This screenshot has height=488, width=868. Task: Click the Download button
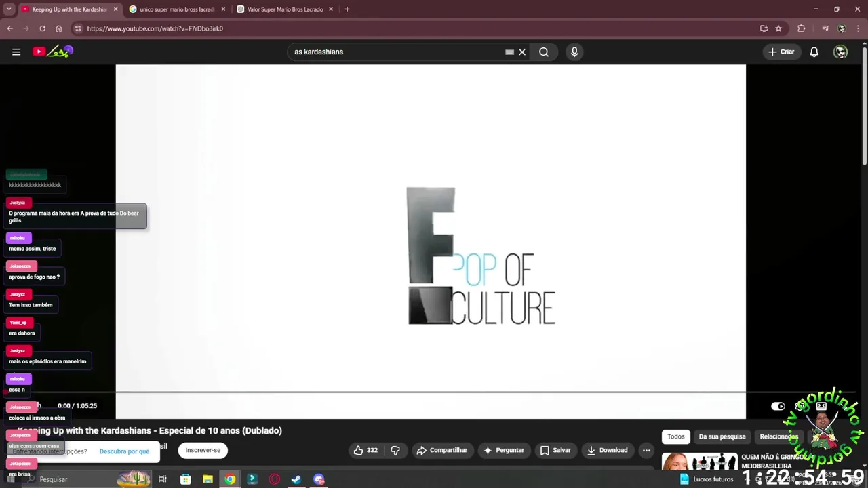[608, 450]
